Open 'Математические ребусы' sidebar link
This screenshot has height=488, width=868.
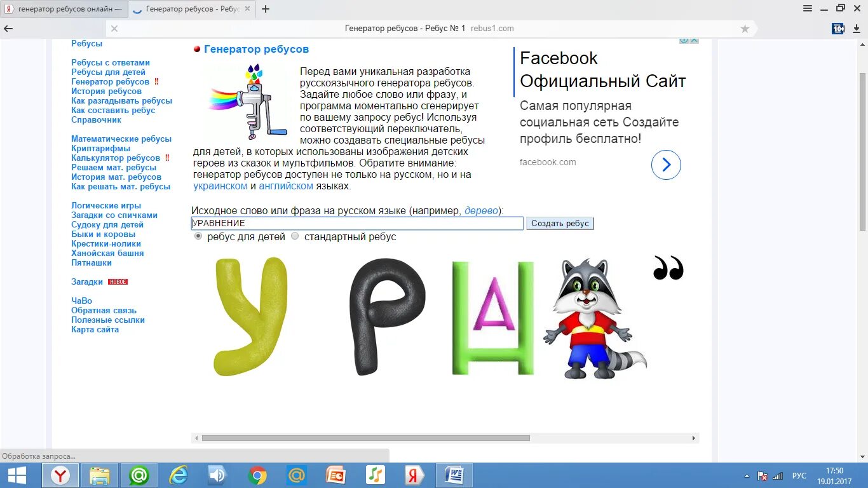coord(121,139)
